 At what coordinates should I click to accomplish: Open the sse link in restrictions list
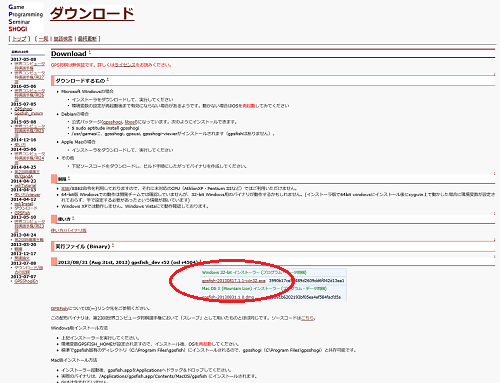click(x=65, y=189)
